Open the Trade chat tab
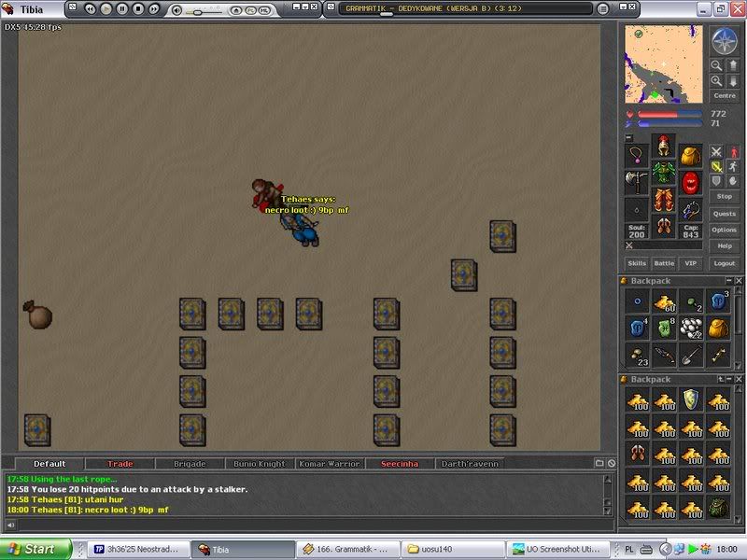 tap(120, 464)
